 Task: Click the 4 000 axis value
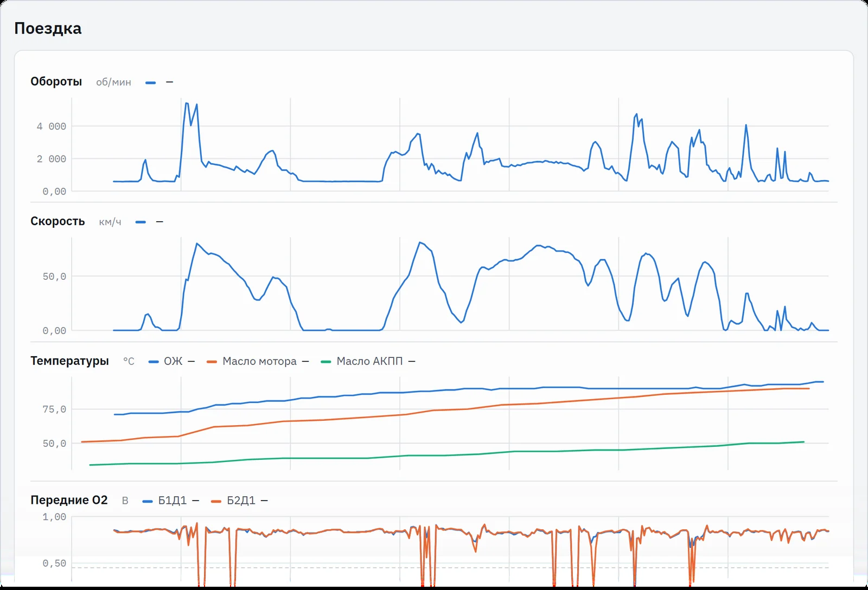pos(51,126)
